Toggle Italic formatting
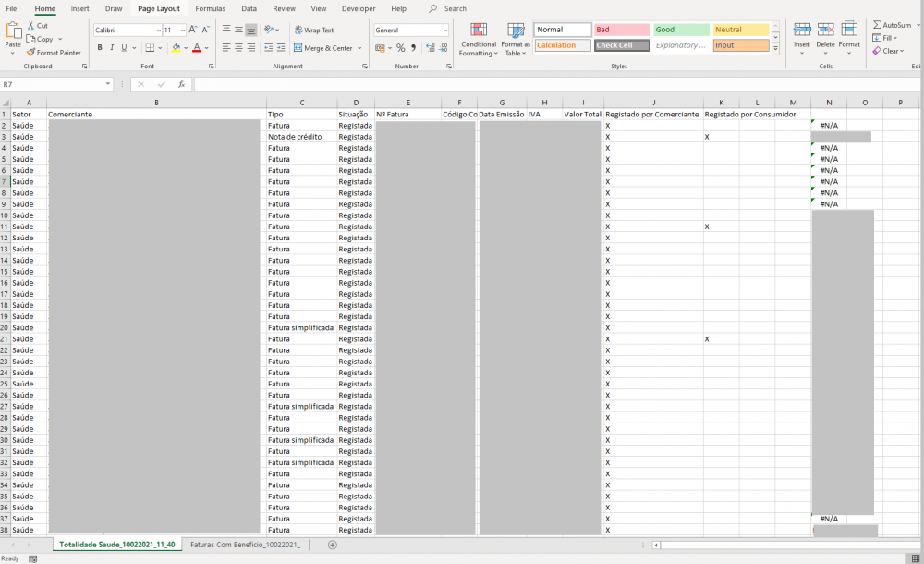Image resolution: width=924 pixels, height=564 pixels. pos(112,48)
